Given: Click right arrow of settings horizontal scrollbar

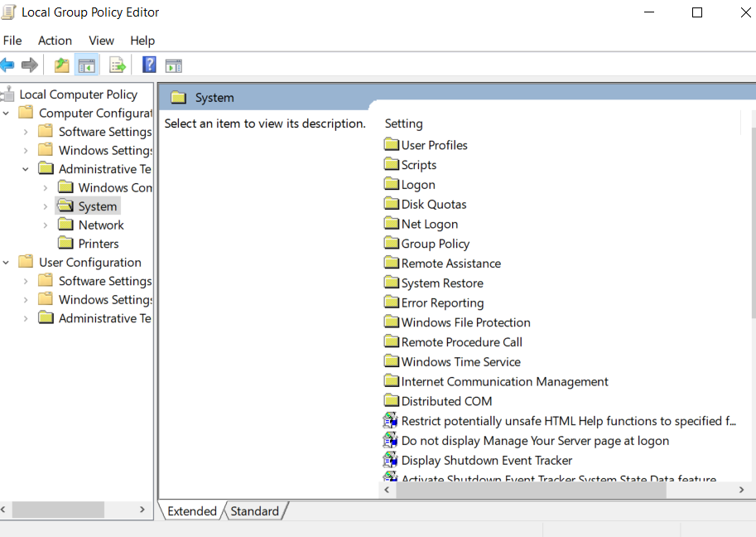Looking at the screenshot, I should (x=741, y=490).
